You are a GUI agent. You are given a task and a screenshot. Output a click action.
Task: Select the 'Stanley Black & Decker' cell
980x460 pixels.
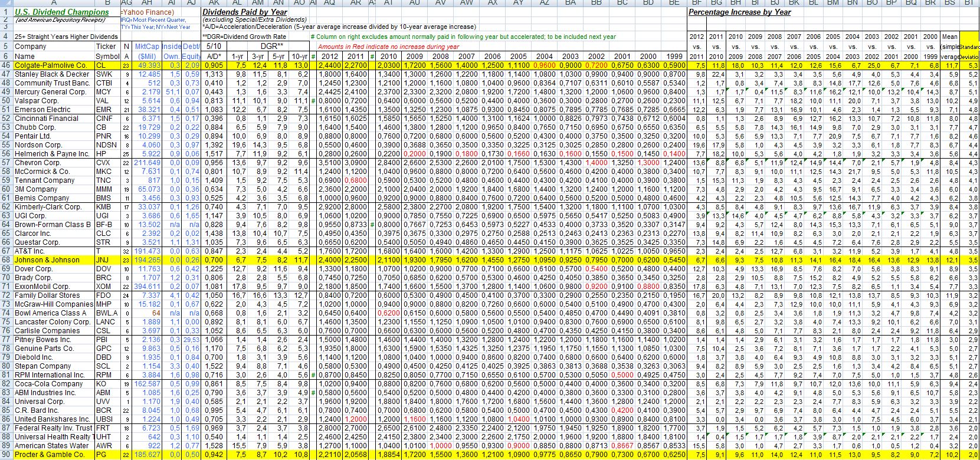(x=54, y=74)
